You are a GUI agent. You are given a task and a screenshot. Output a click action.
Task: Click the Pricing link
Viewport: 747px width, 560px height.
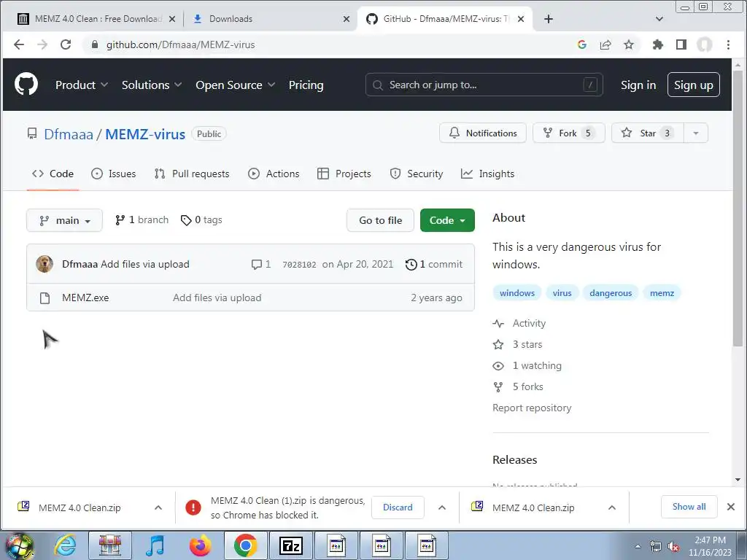point(306,85)
